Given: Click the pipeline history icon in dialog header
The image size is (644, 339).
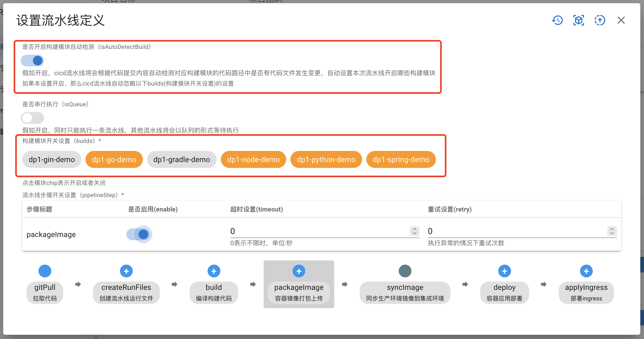Looking at the screenshot, I should click(x=557, y=20).
